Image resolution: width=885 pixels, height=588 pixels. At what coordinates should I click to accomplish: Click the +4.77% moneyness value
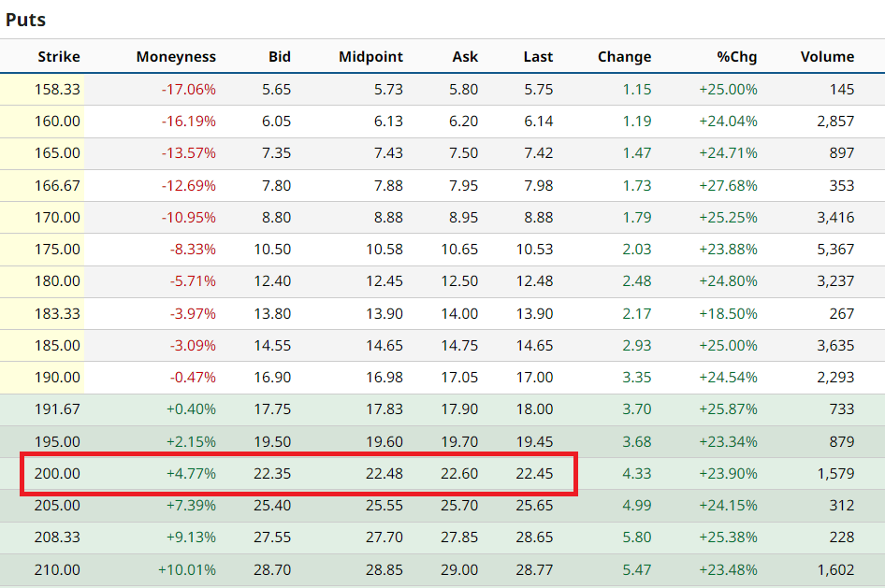191,474
